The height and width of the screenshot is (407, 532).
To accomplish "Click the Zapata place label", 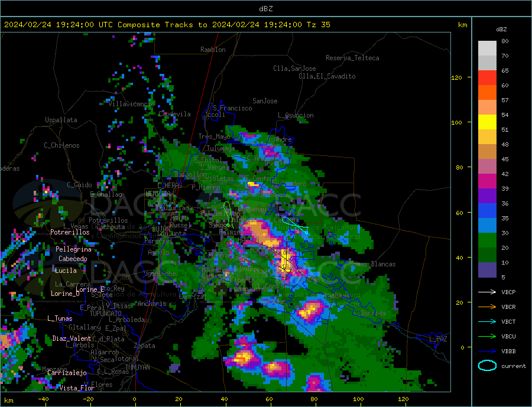I will (145, 346).
